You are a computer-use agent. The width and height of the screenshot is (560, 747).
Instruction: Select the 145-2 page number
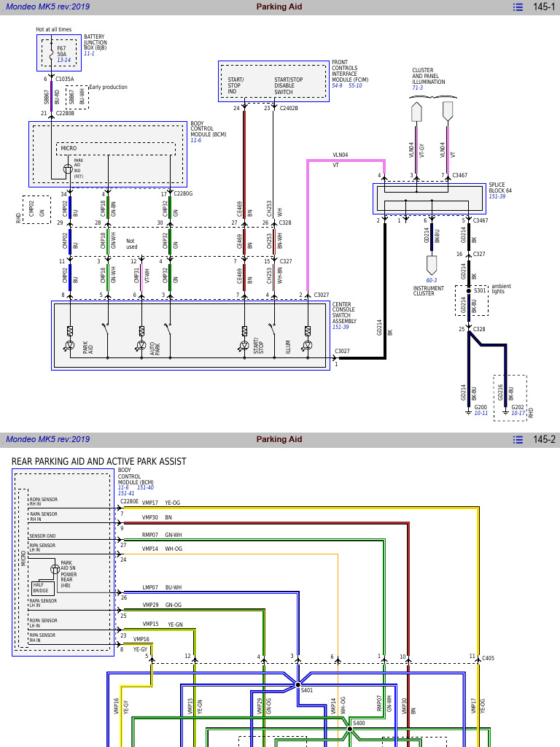(x=544, y=439)
